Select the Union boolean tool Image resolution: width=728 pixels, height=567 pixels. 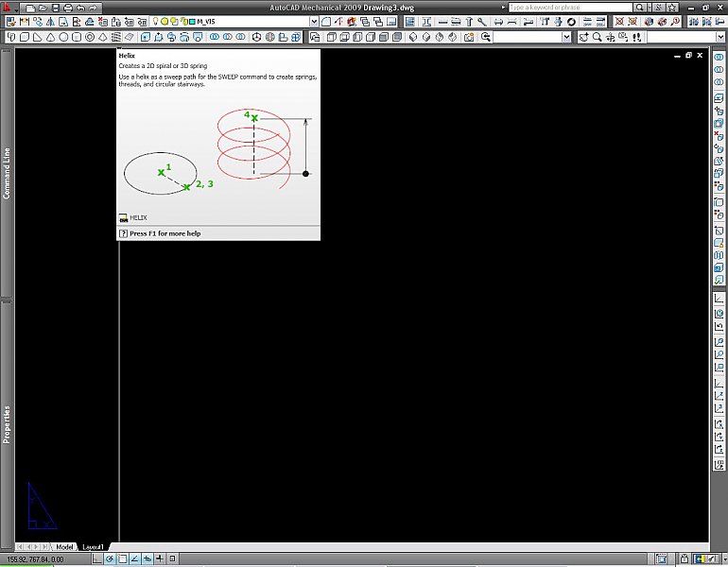click(x=214, y=37)
